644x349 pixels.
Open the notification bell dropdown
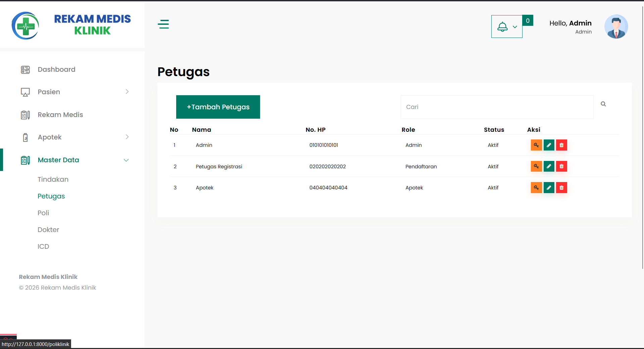[507, 26]
